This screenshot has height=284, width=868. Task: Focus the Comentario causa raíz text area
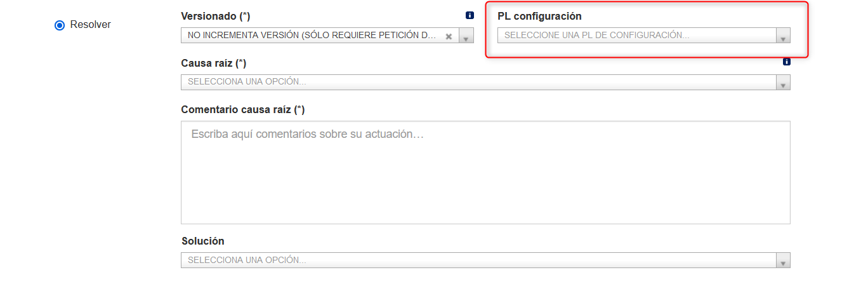pyautogui.click(x=485, y=172)
